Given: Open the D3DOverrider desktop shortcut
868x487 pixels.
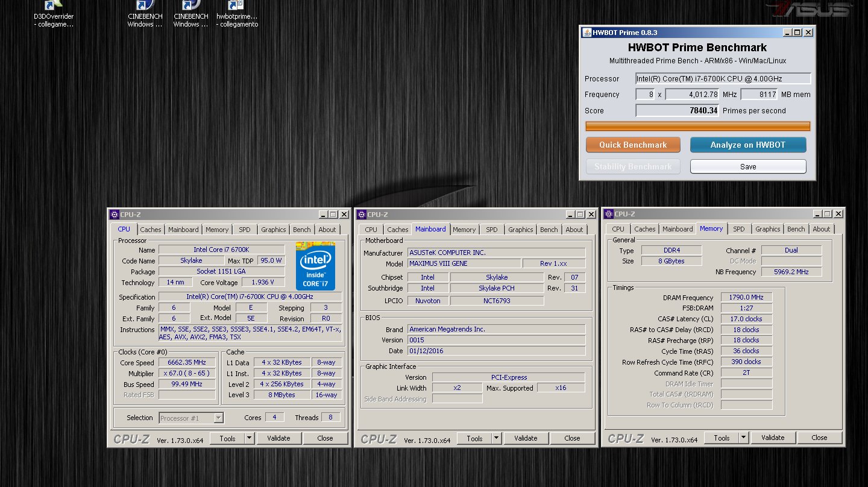Looking at the screenshot, I should (54, 14).
